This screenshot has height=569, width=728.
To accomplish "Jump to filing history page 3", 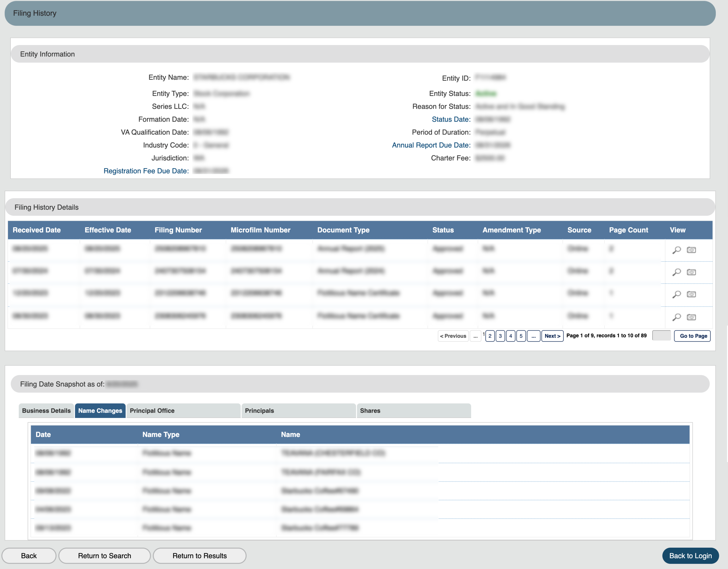I will [500, 336].
